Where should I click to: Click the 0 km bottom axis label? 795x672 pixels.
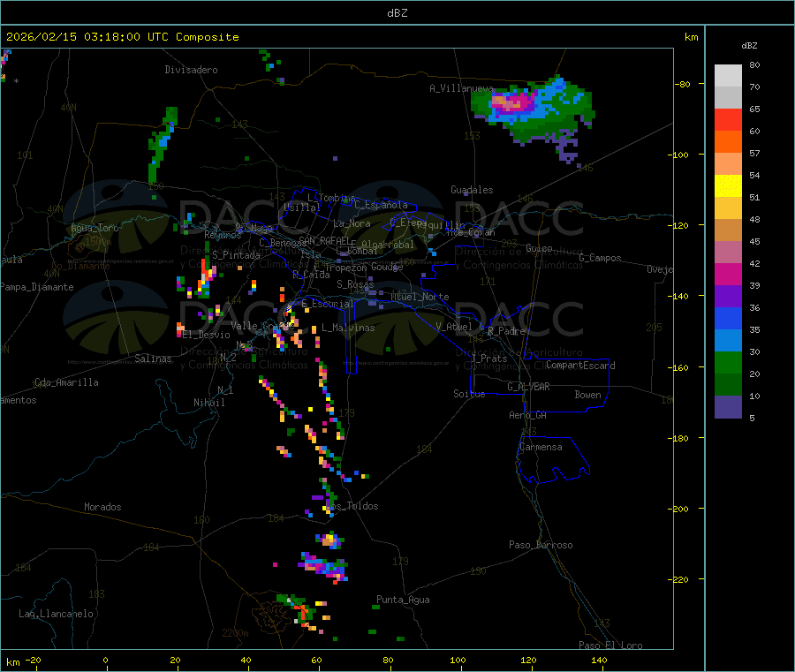pos(105,661)
